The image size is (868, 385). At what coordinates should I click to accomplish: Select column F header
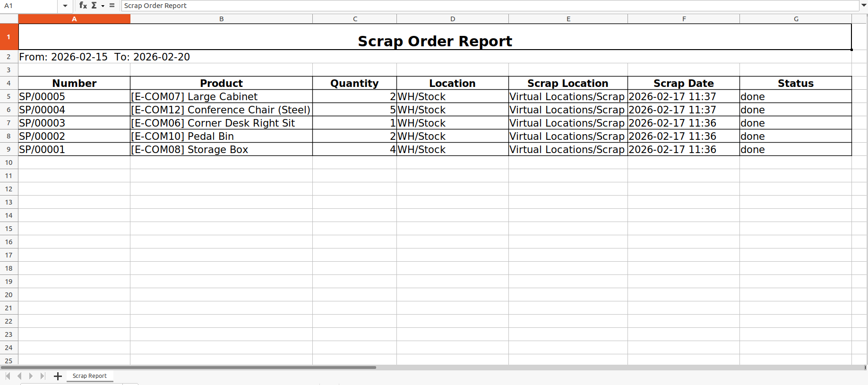point(684,19)
